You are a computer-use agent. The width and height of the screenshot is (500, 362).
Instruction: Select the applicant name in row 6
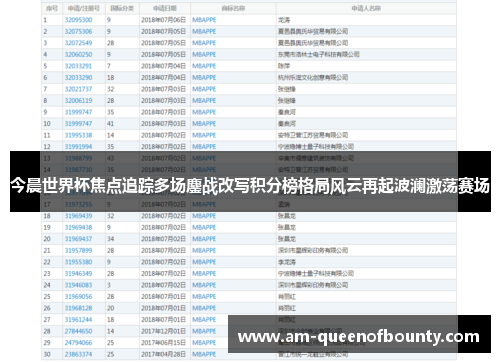[313, 78]
